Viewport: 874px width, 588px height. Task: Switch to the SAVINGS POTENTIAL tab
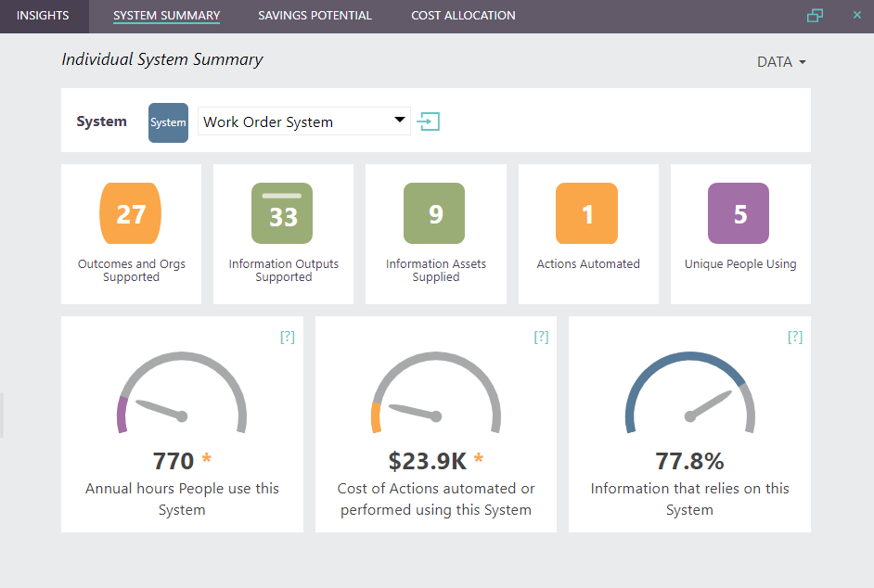point(315,15)
